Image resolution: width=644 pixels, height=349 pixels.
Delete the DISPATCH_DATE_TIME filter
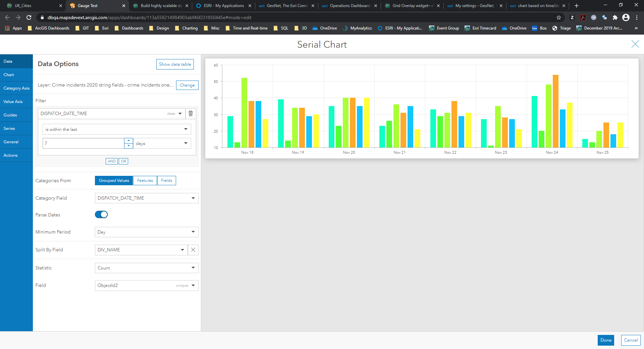[191, 113]
